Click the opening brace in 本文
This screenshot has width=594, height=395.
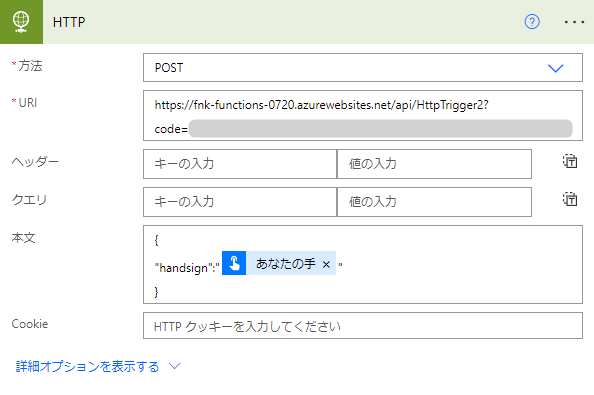pos(156,240)
